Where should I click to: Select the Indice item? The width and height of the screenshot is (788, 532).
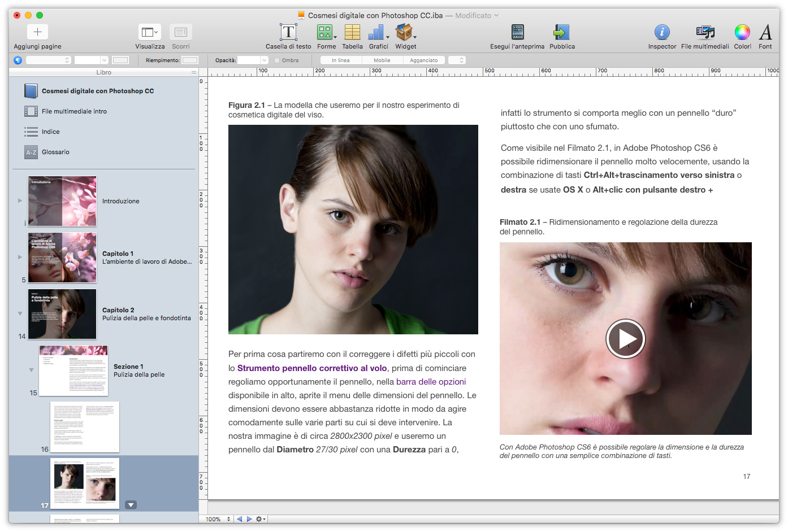coord(103,132)
